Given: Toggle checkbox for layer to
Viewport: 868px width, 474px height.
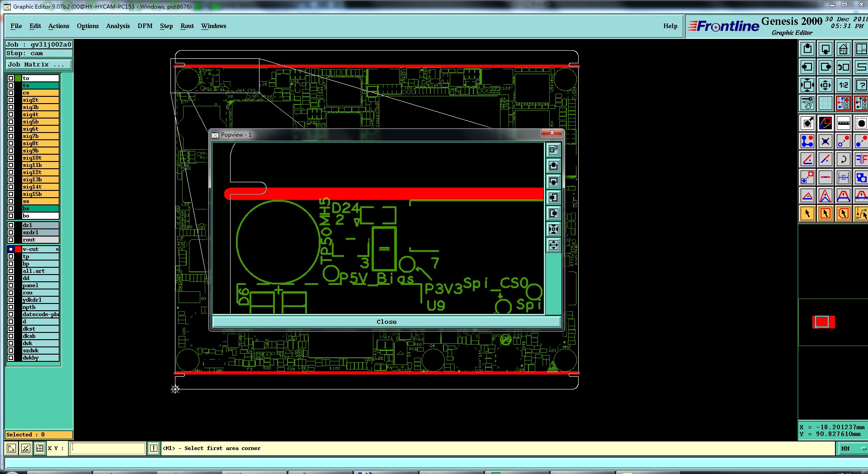Looking at the screenshot, I should pos(11,78).
